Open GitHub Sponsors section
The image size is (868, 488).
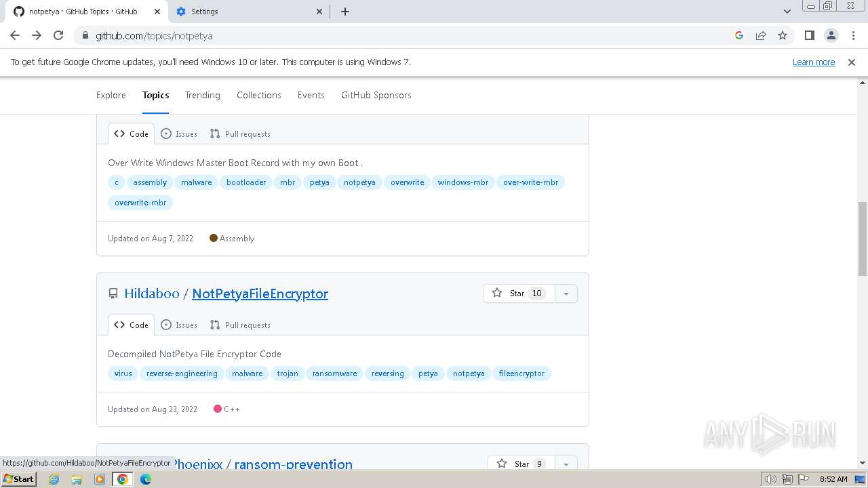[x=376, y=95]
